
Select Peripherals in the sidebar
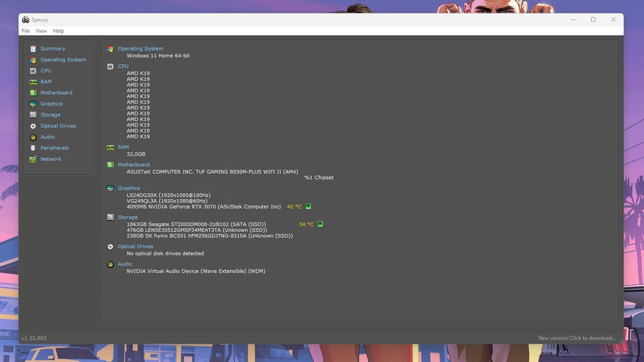(54, 148)
